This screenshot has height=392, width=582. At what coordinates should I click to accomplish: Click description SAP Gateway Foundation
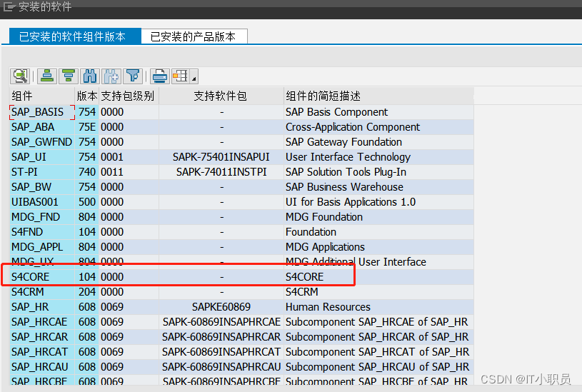tap(343, 142)
